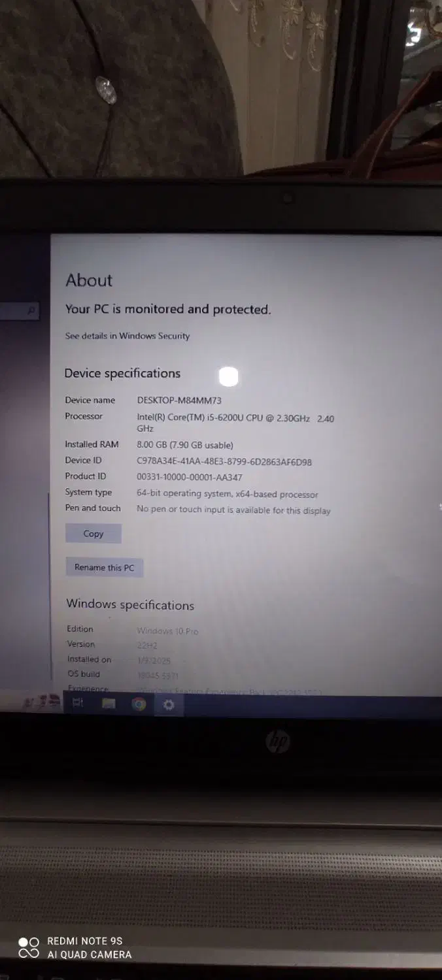Click the Settings gear taskbar icon
The height and width of the screenshot is (980, 442).
169,705
